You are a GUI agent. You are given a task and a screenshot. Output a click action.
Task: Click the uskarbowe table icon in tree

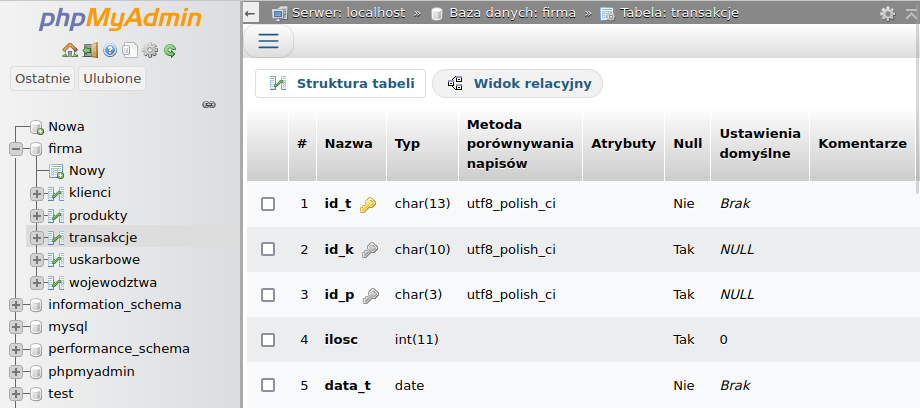[x=56, y=260]
